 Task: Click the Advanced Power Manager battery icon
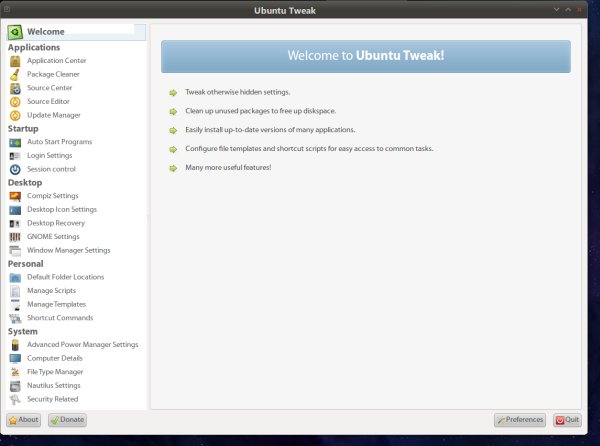[x=15, y=345]
